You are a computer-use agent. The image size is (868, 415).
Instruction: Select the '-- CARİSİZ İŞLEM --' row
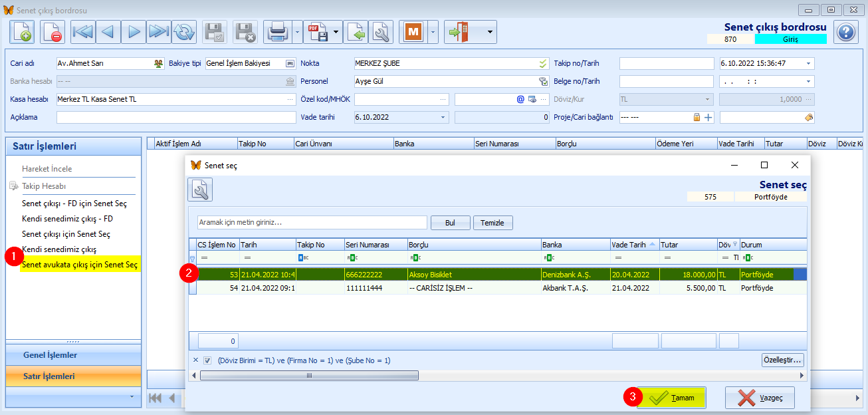click(x=497, y=288)
